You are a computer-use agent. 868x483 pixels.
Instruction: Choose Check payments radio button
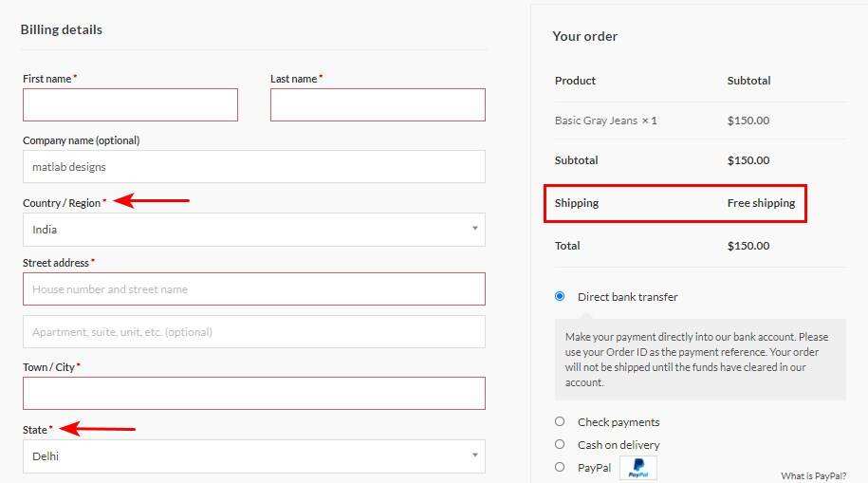point(560,421)
